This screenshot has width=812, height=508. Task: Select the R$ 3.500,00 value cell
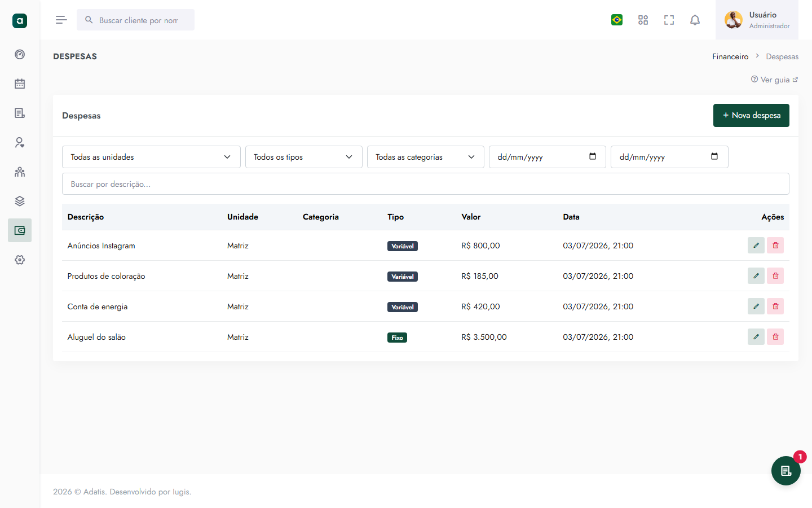(484, 337)
